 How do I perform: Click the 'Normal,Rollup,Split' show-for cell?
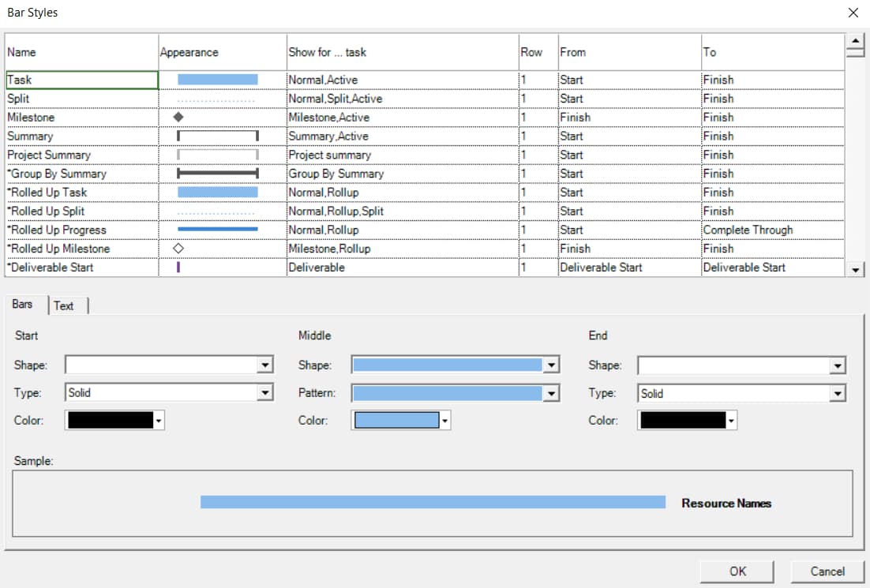tap(403, 212)
